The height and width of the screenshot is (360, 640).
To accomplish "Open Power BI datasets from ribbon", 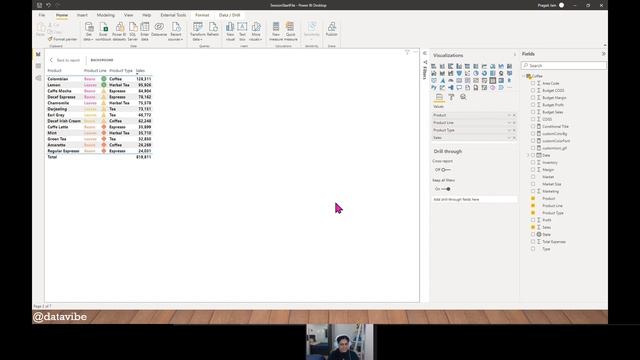I will click(x=119, y=31).
